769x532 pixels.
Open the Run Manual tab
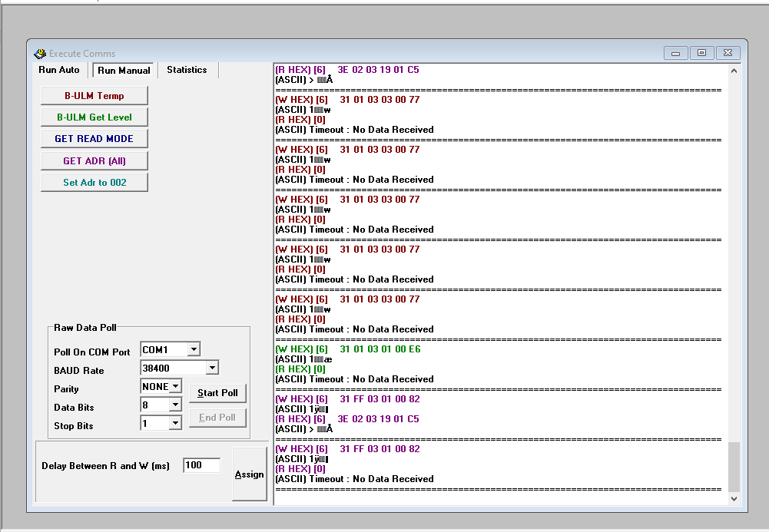pyautogui.click(x=124, y=71)
